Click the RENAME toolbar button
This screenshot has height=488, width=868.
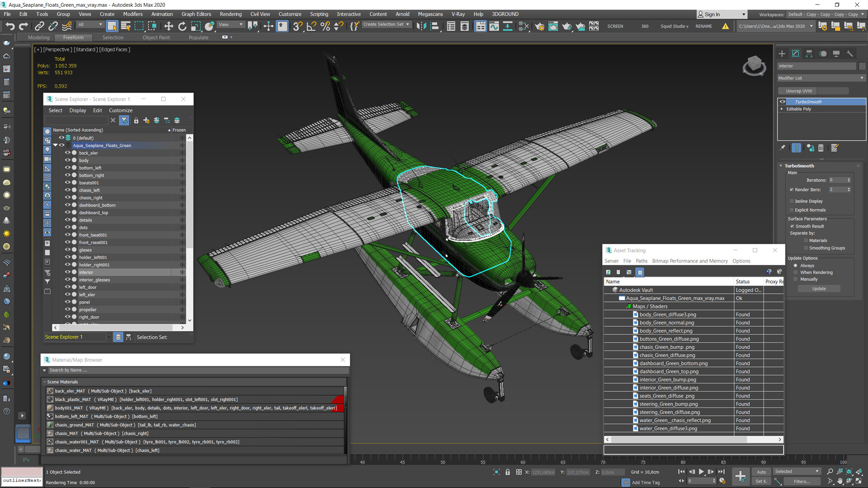click(703, 26)
